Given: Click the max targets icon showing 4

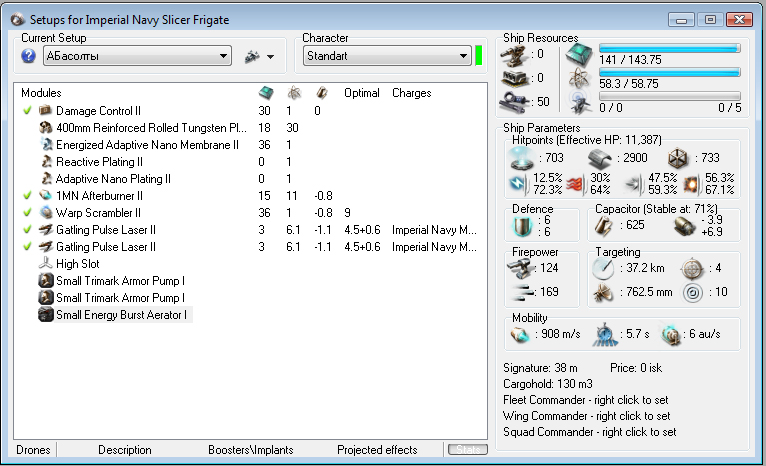Looking at the screenshot, I should [692, 268].
